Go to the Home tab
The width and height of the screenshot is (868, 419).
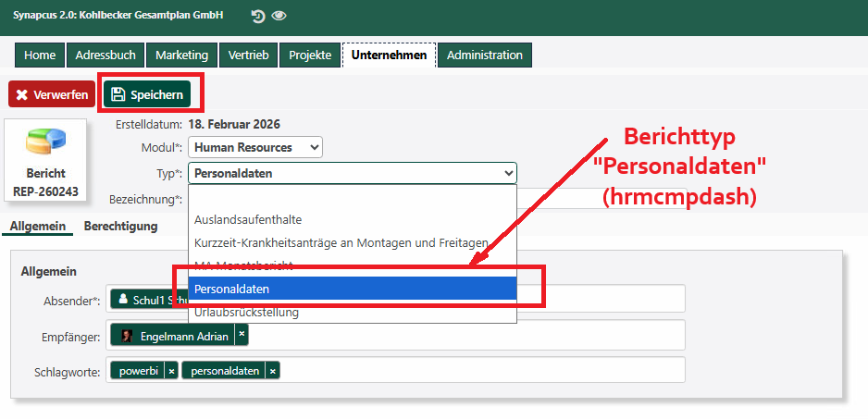[40, 55]
